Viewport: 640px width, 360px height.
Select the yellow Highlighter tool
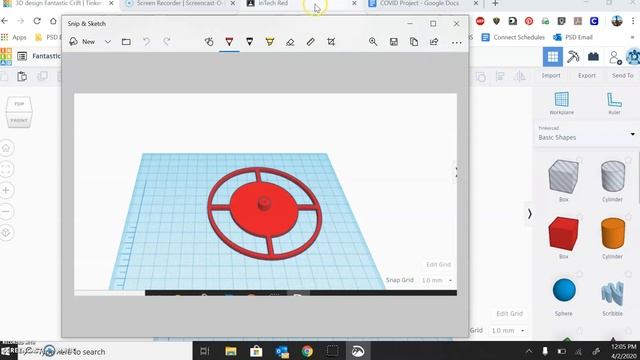click(x=270, y=42)
